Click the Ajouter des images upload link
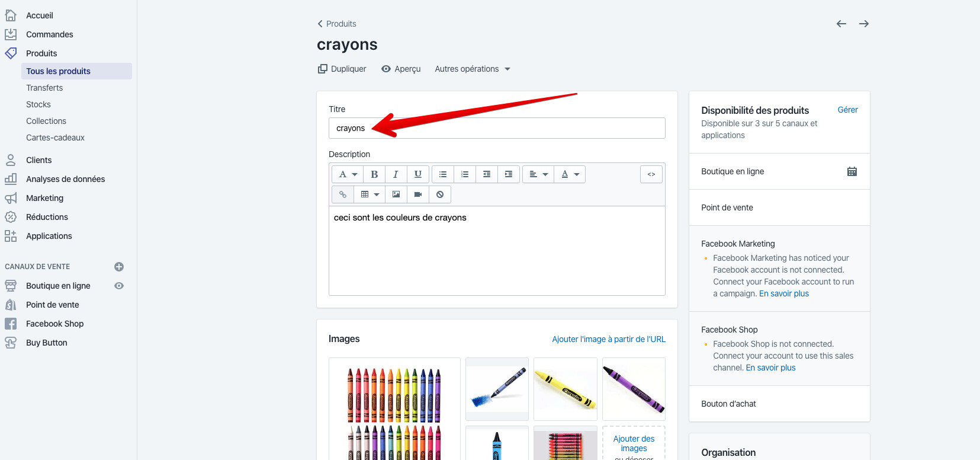Viewport: 980px width, 460px height. pos(634,443)
